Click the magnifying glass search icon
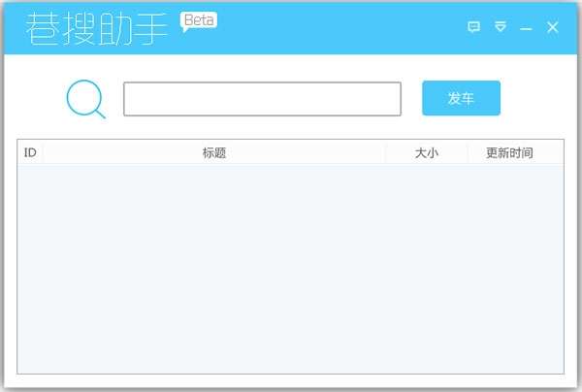Image resolution: width=582 pixels, height=392 pixels. pyautogui.click(x=85, y=99)
